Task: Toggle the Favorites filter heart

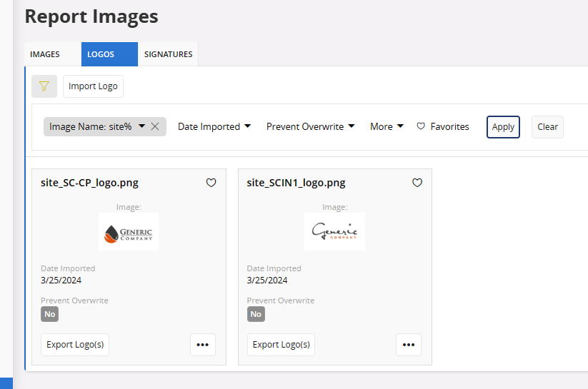Action: point(421,126)
